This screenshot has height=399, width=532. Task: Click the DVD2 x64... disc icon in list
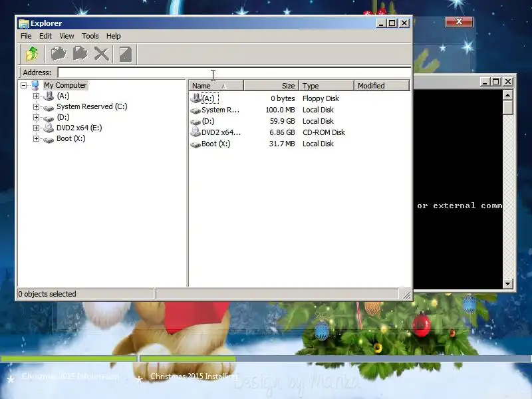pyautogui.click(x=196, y=132)
